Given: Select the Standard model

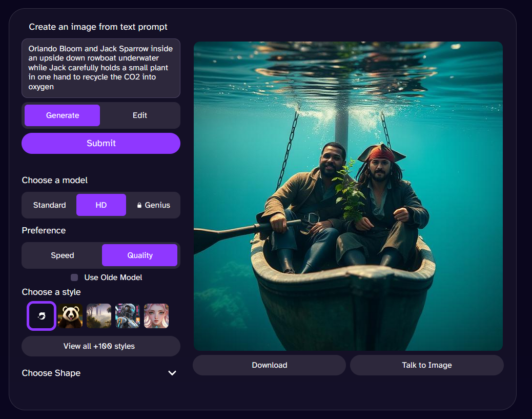Looking at the screenshot, I should (x=50, y=205).
